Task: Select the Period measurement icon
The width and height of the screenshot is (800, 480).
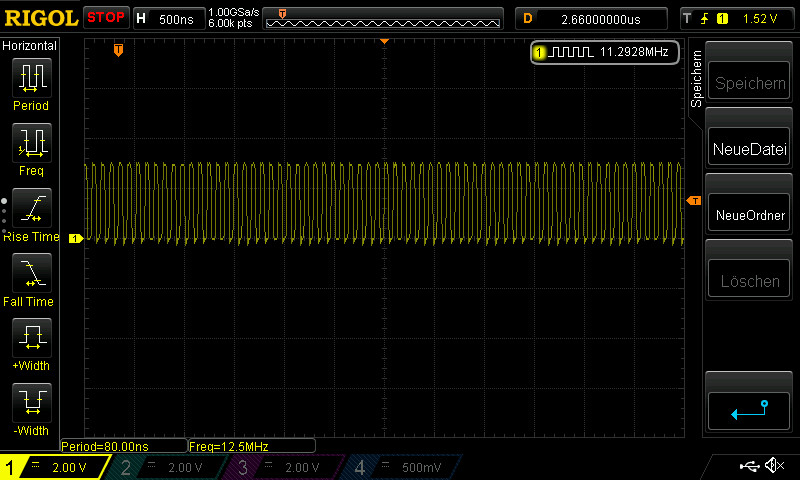Action: tap(32, 78)
